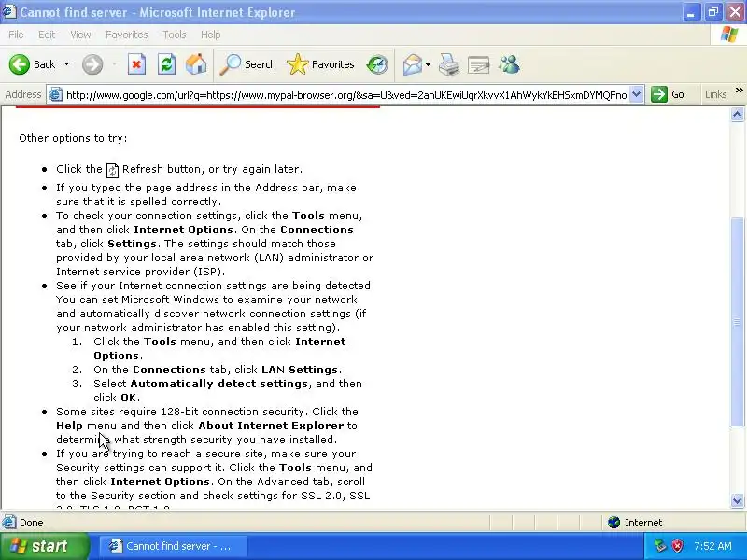Click the bold 'Automatically detect settings' text
Image resolution: width=747 pixels, height=560 pixels.
(219, 384)
